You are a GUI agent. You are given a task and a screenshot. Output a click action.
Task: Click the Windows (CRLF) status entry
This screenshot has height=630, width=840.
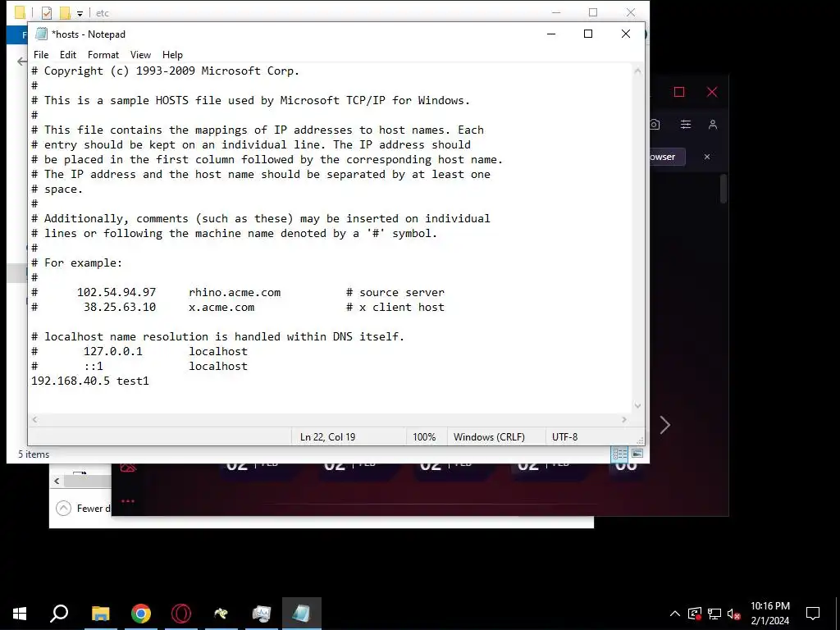[x=489, y=436]
